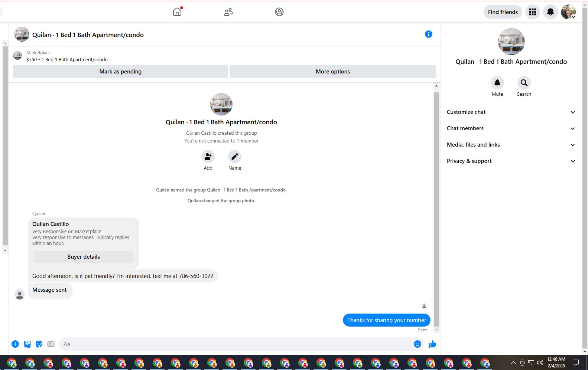Click the conversation information icon

click(x=429, y=34)
